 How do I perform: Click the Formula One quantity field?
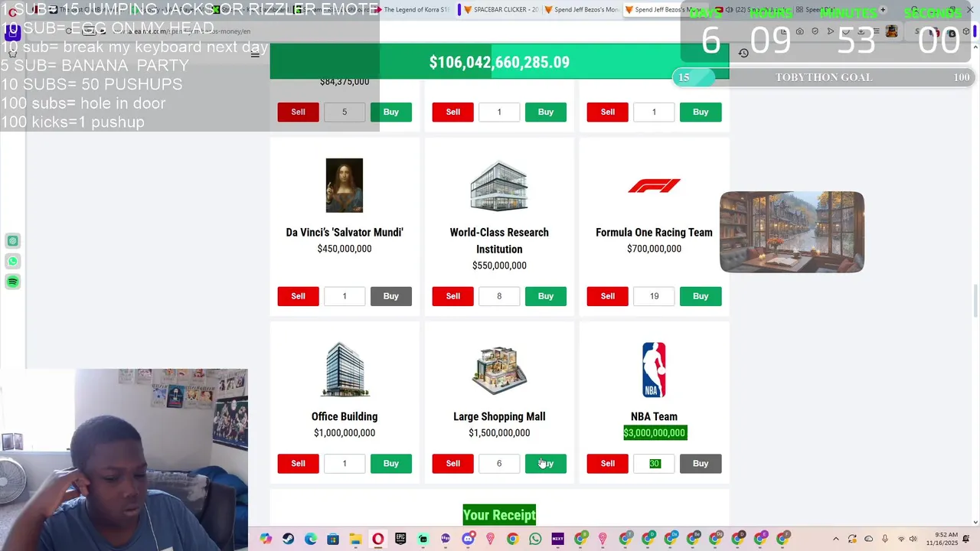pos(654,296)
